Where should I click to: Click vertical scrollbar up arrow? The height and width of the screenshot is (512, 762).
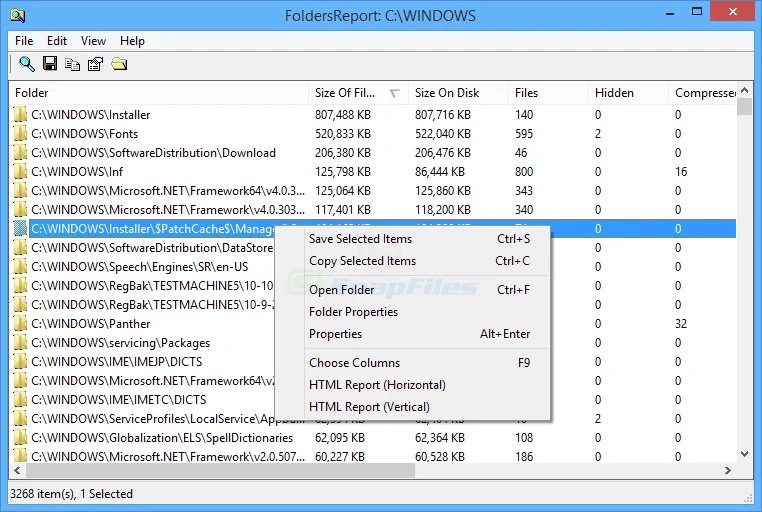click(x=745, y=90)
